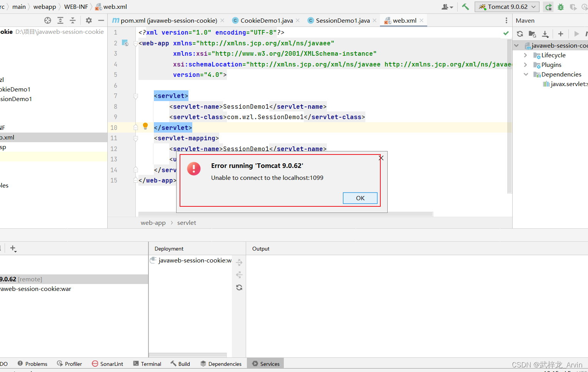Click Generate Sources and Update Folders icon

(x=532, y=34)
